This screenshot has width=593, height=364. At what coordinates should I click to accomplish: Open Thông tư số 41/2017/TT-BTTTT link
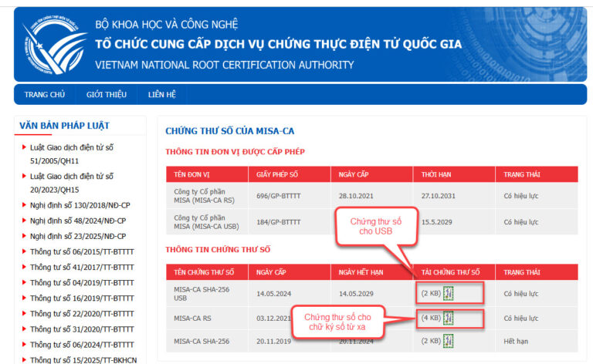(x=82, y=267)
